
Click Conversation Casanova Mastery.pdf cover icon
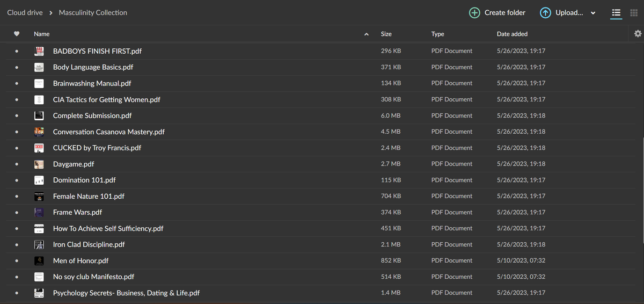39,132
